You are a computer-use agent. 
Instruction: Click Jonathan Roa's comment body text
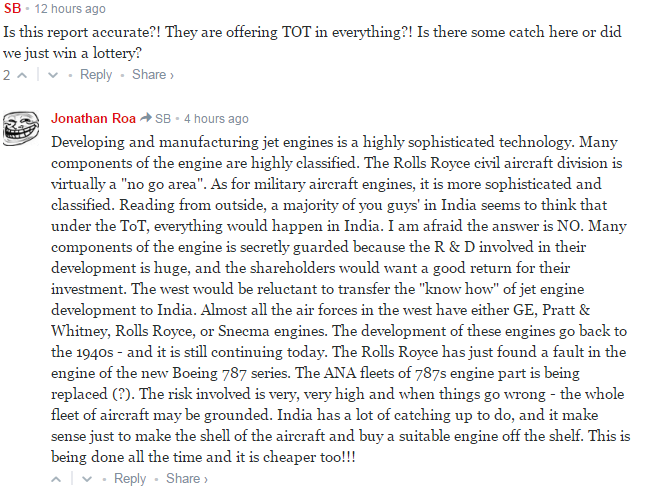(x=341, y=299)
